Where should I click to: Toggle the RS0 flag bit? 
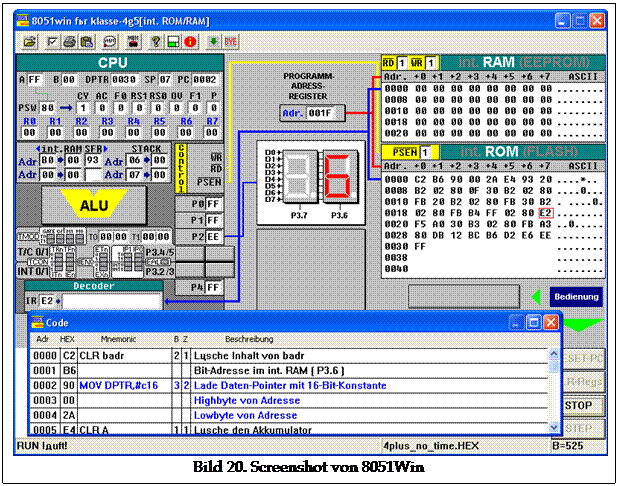click(x=158, y=108)
